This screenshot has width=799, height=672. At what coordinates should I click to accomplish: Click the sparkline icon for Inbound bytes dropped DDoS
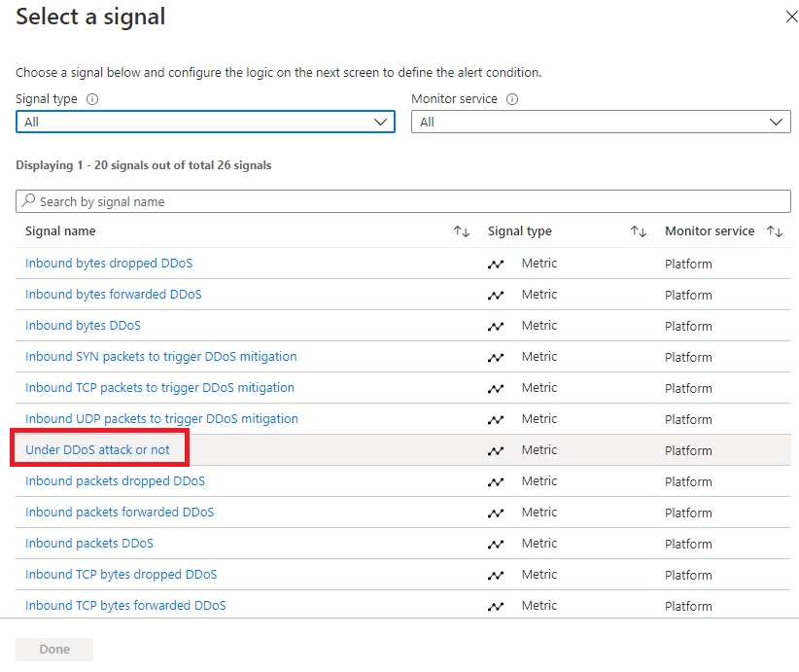(497, 263)
